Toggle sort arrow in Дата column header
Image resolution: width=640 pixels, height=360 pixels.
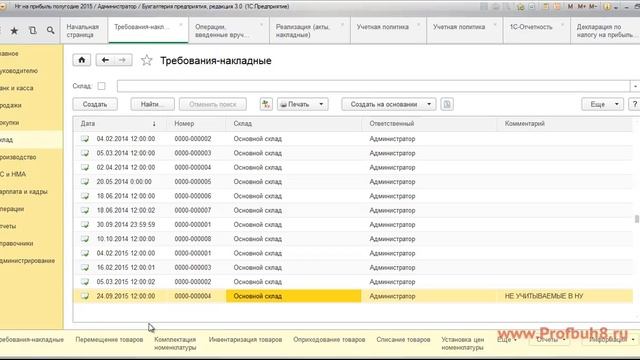(x=154, y=124)
